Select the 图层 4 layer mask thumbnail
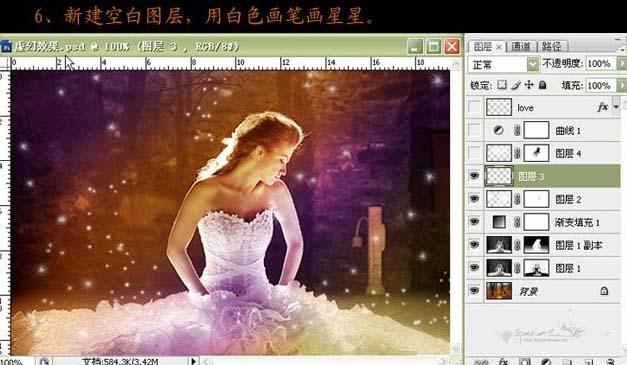The width and height of the screenshot is (627, 365). (x=536, y=153)
